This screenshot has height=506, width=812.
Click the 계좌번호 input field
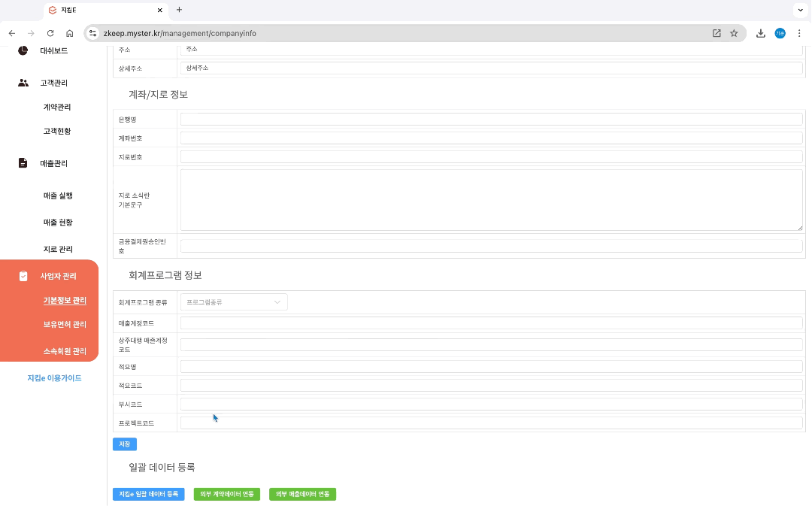click(492, 138)
